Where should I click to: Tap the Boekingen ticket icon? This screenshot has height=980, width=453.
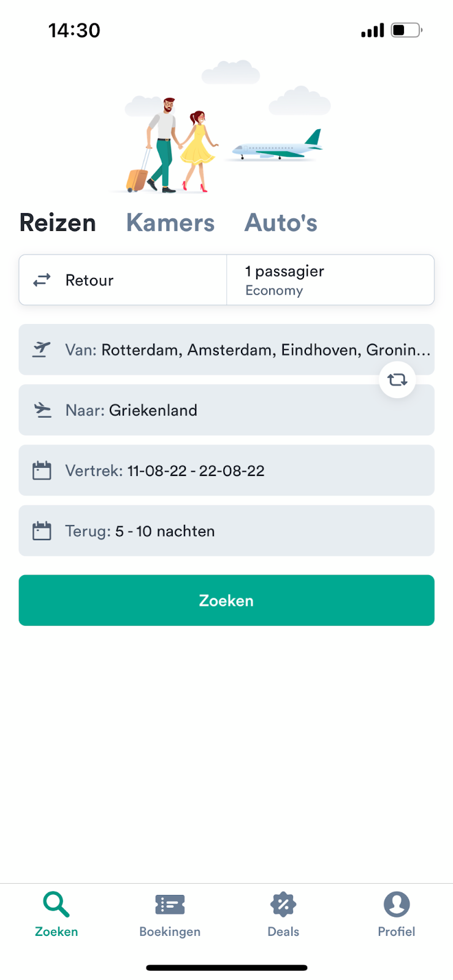170,904
